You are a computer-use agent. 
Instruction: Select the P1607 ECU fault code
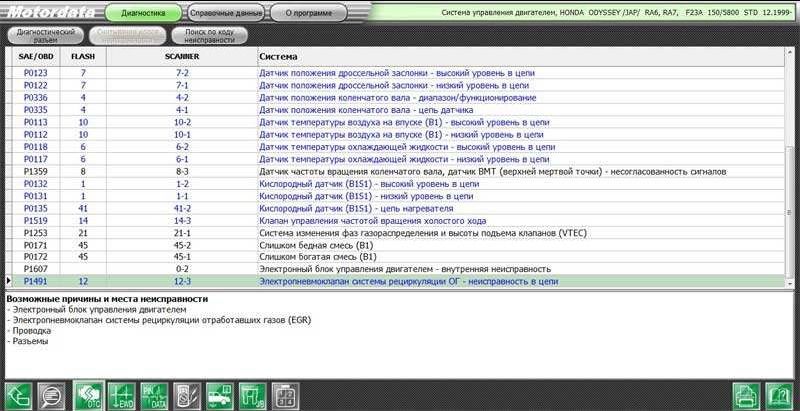pos(36,269)
